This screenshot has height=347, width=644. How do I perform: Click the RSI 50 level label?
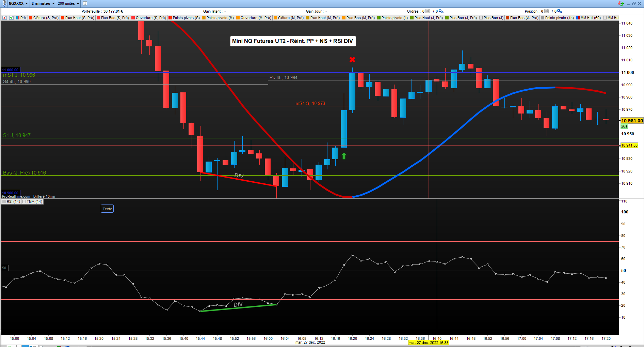(x=4, y=268)
